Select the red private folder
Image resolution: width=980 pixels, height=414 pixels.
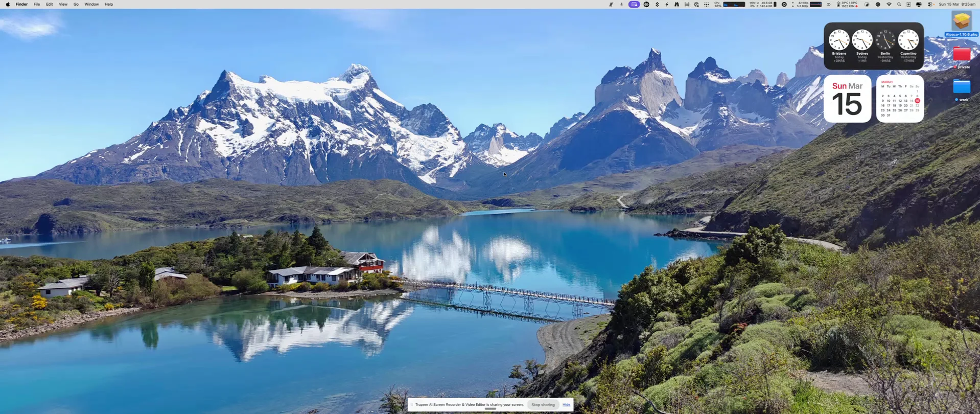(x=961, y=55)
